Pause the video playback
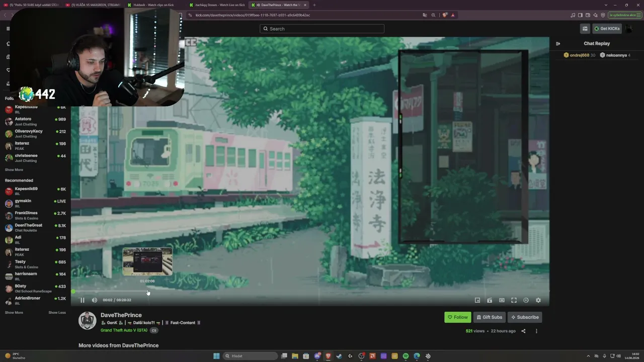The width and height of the screenshot is (644, 362). click(83, 300)
